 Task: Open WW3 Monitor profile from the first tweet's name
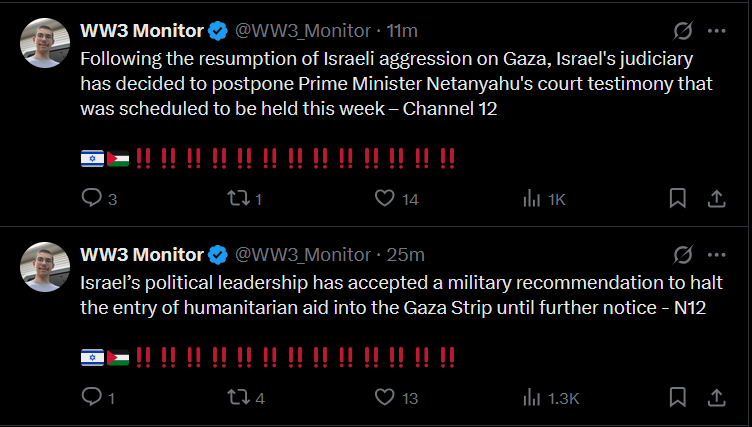coord(141,30)
